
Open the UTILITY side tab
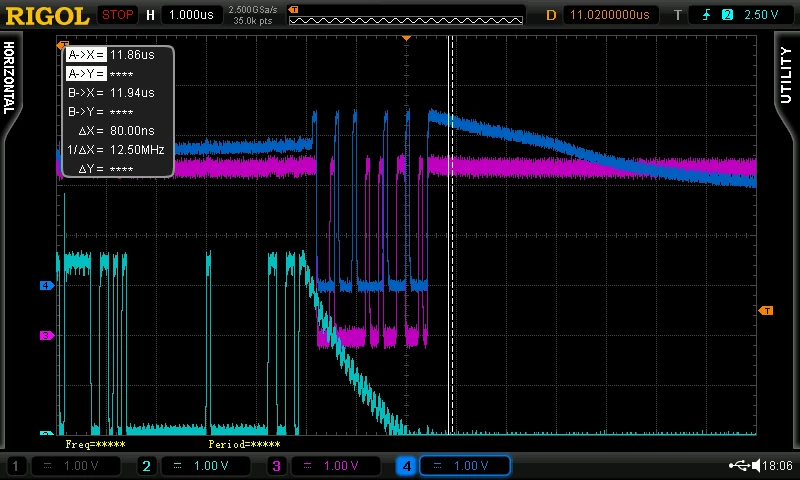pyautogui.click(x=786, y=75)
